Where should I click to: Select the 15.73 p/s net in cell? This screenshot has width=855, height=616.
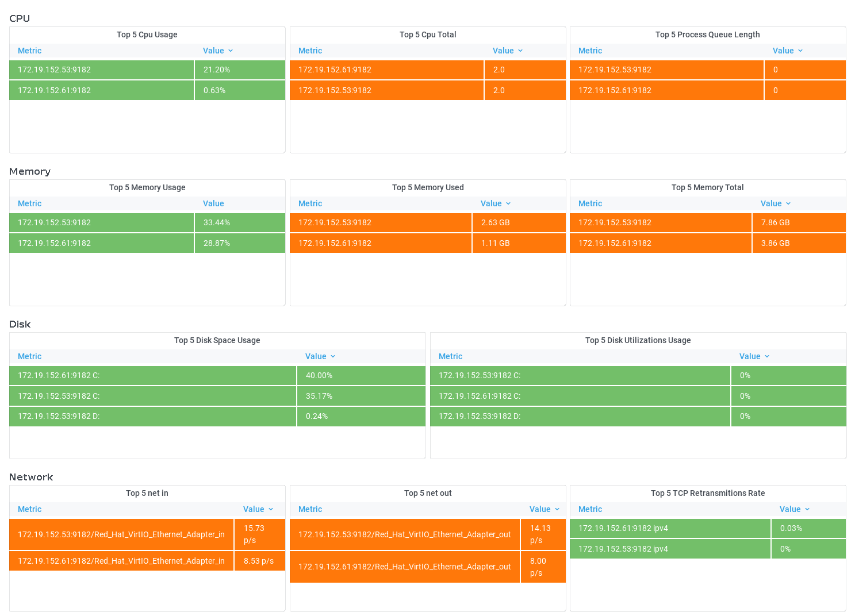[260, 534]
